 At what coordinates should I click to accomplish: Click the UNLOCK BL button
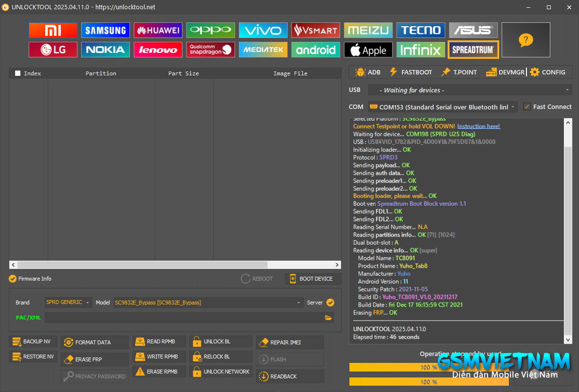point(221,342)
